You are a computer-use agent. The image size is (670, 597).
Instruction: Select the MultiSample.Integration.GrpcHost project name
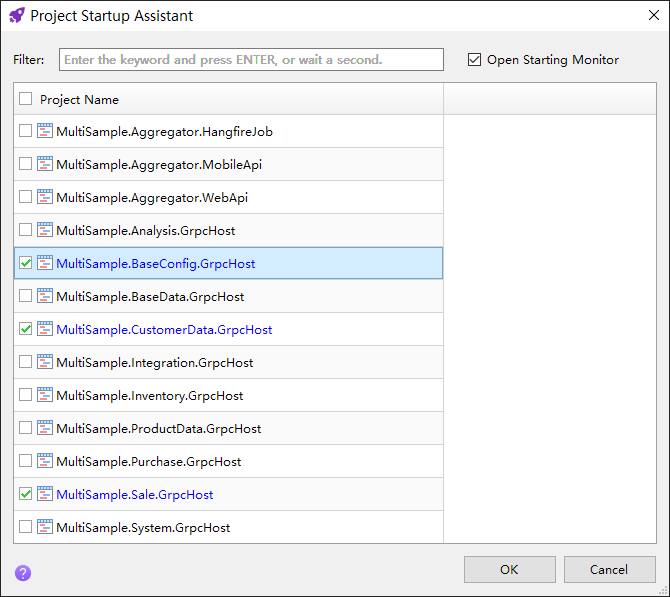pos(154,363)
